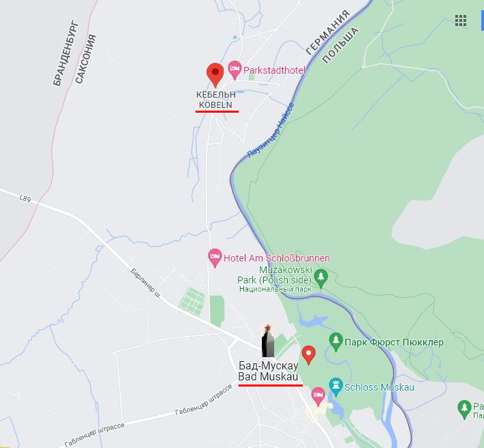Select the Hotel Am Schloßbrunnen bed icon
The image size is (484, 448).
pyautogui.click(x=215, y=257)
